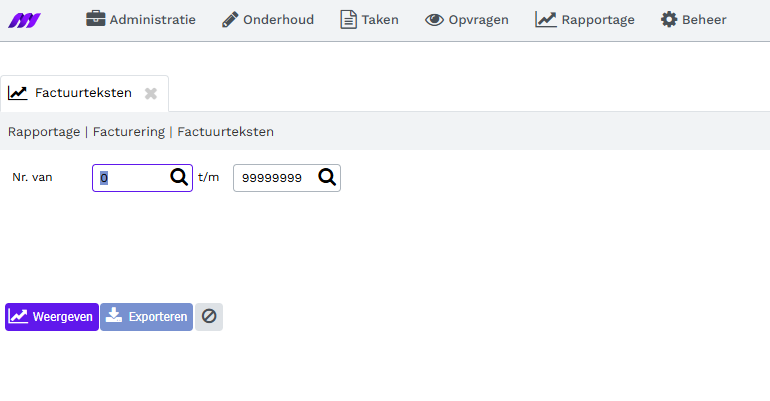Open the Opvragen menu
The height and width of the screenshot is (401, 770).
pos(467,20)
